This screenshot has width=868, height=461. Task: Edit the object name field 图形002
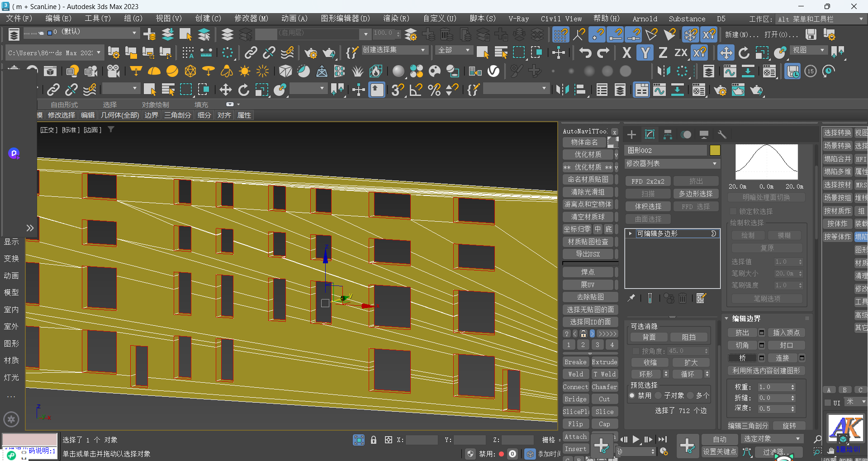click(x=665, y=150)
